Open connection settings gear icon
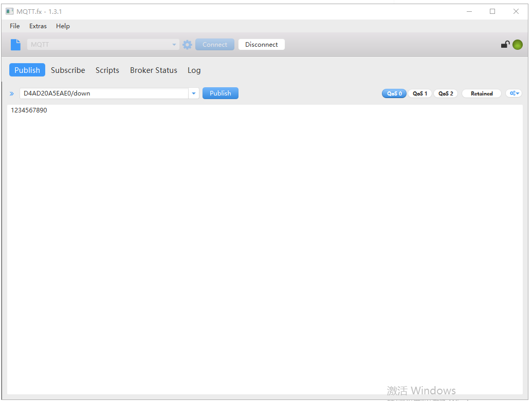532x401 pixels. coord(187,45)
